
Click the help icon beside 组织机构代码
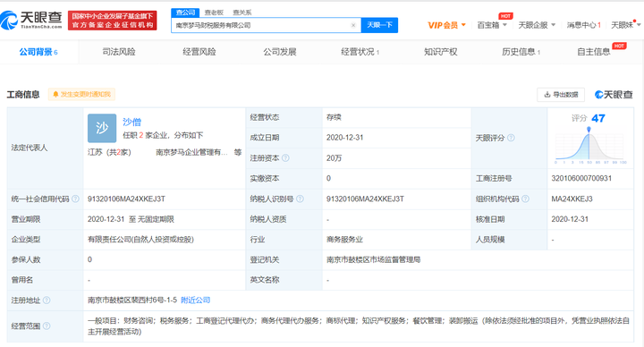(x=525, y=199)
